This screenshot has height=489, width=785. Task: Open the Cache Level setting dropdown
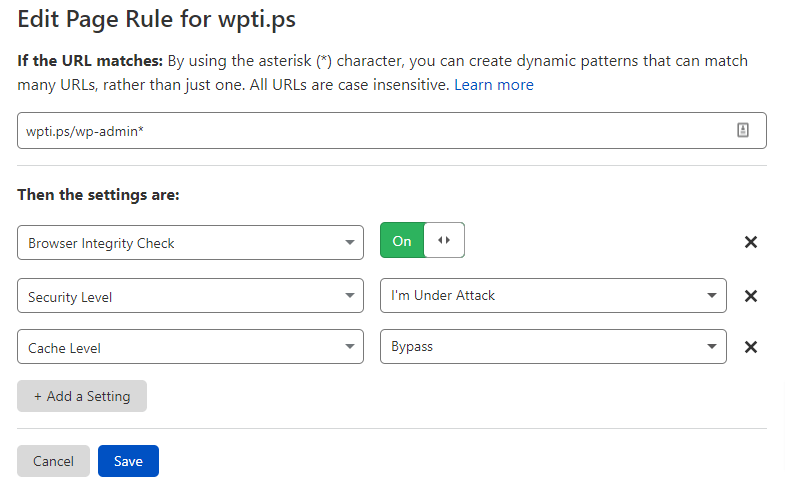click(x=190, y=346)
